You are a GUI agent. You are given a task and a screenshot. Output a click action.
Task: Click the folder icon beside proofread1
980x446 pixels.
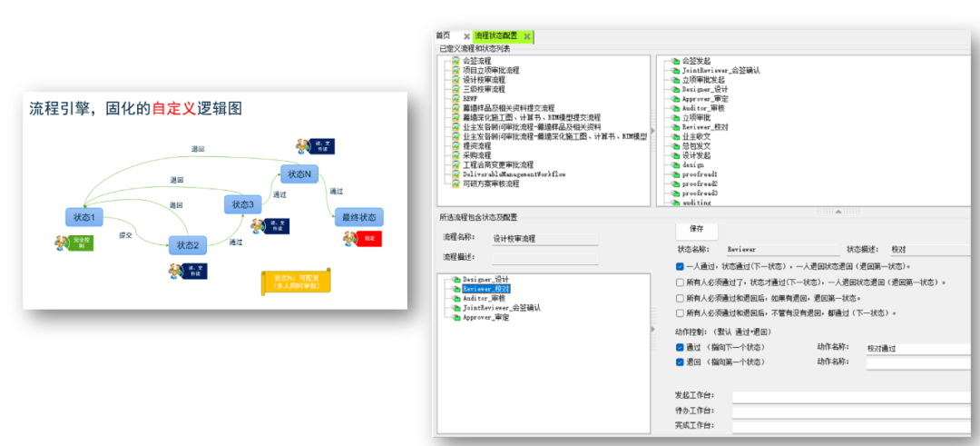coord(676,174)
